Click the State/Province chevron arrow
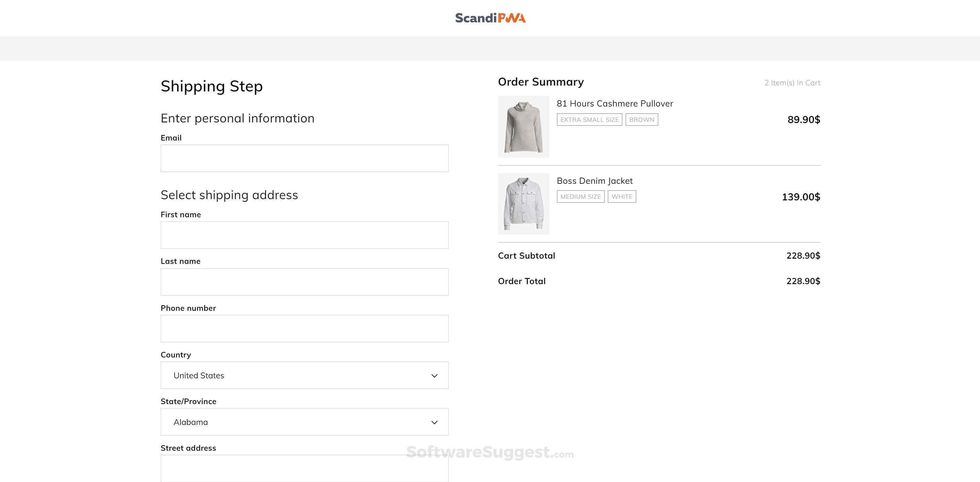 pyautogui.click(x=434, y=422)
